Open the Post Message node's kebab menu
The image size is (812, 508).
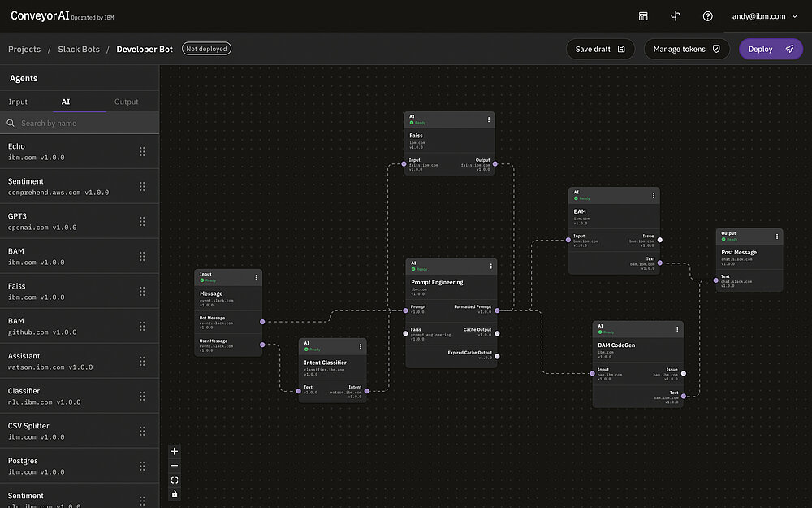pos(777,237)
